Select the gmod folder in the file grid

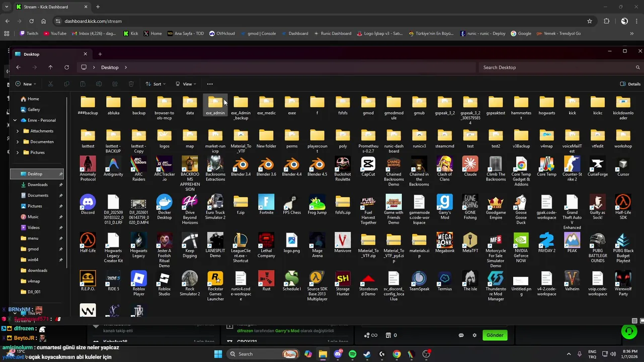368,106
